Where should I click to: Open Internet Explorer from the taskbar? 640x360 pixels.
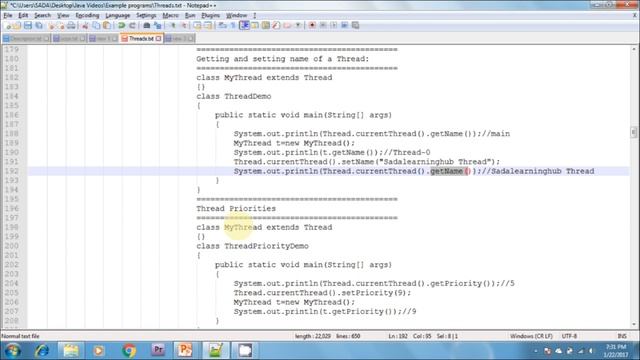[42, 351]
